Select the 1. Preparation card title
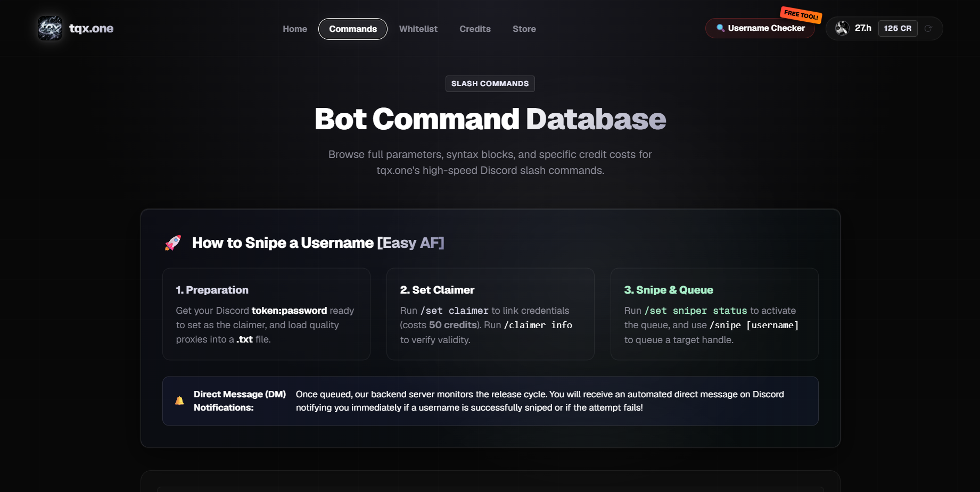980x492 pixels. (x=212, y=290)
